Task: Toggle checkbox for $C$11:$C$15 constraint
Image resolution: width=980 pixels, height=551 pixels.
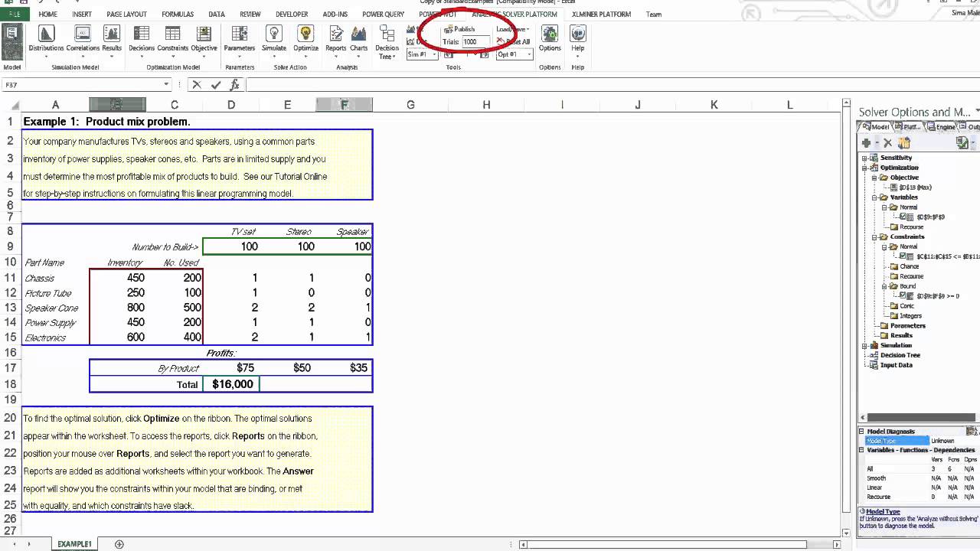Action: (x=902, y=256)
